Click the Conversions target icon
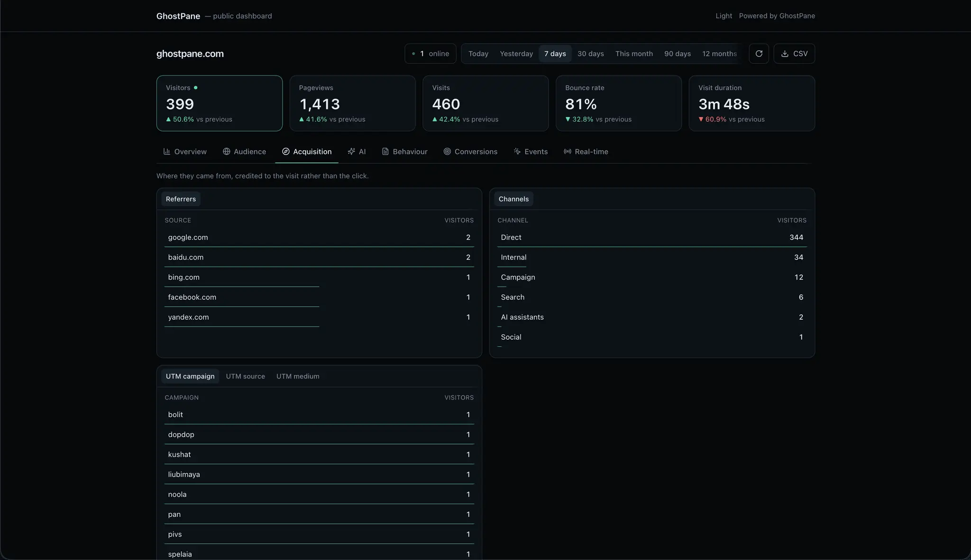Image resolution: width=971 pixels, height=560 pixels. point(447,152)
